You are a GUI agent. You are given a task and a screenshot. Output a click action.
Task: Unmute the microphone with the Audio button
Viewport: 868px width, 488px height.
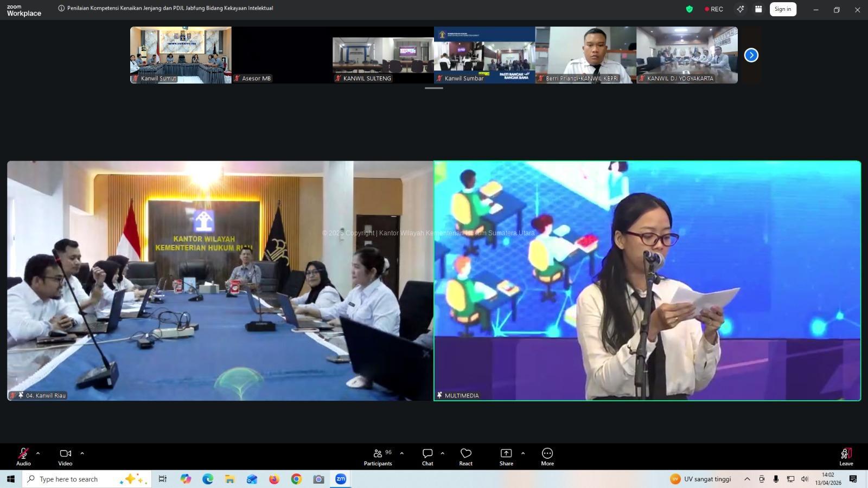23,456
